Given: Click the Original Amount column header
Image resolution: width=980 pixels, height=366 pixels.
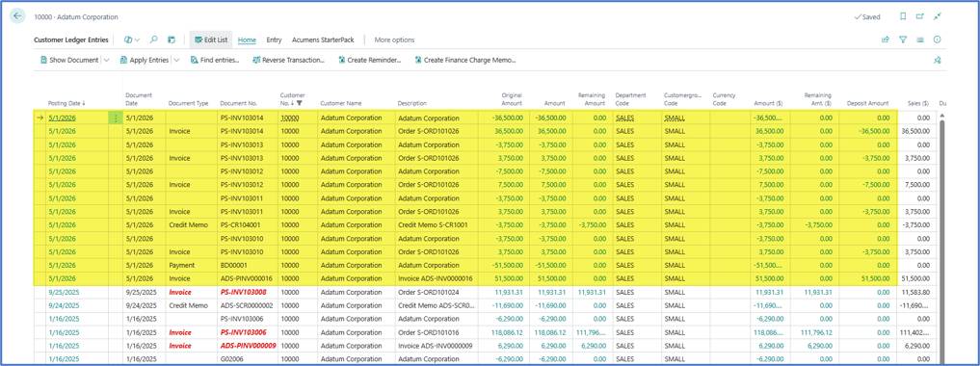Looking at the screenshot, I should coord(512,99).
